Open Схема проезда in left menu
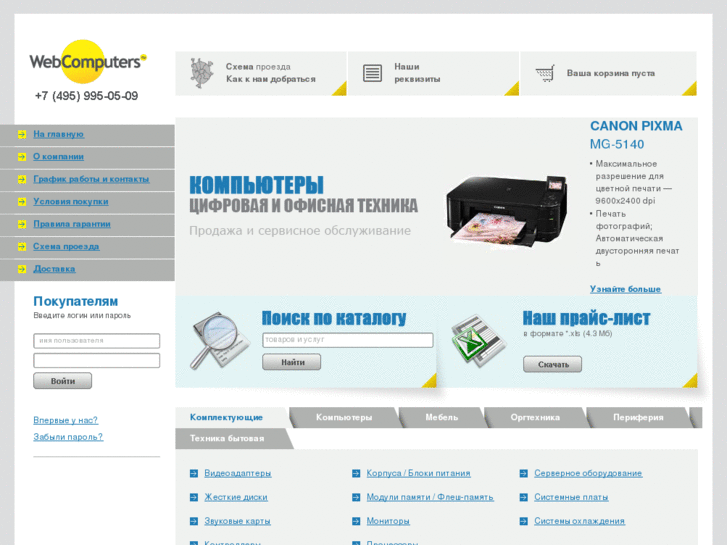This screenshot has height=545, width=727. pyautogui.click(x=66, y=246)
